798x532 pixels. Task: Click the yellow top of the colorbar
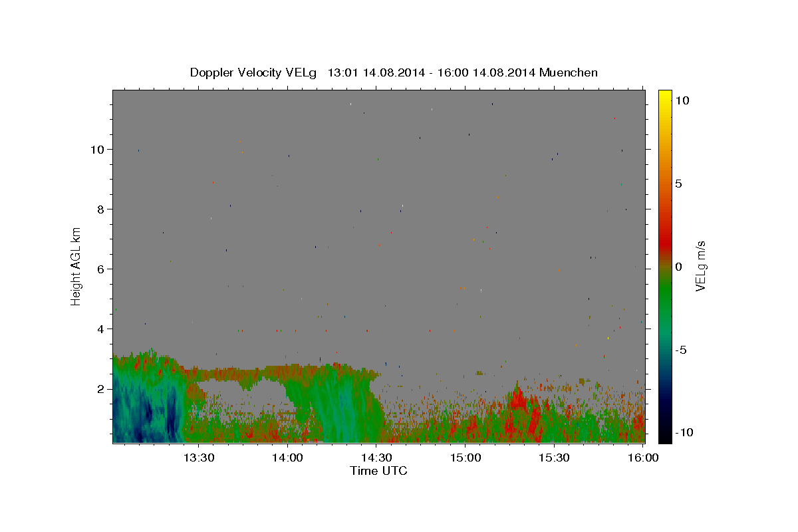[x=665, y=96]
